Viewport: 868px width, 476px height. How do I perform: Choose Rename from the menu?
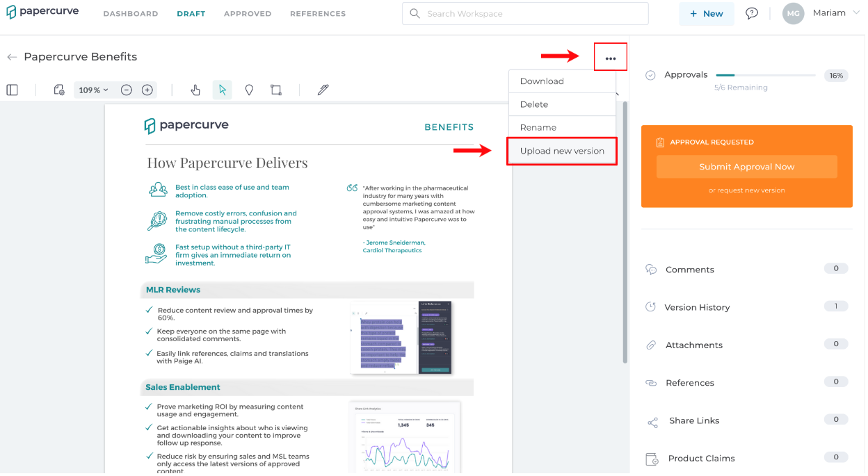562,127
